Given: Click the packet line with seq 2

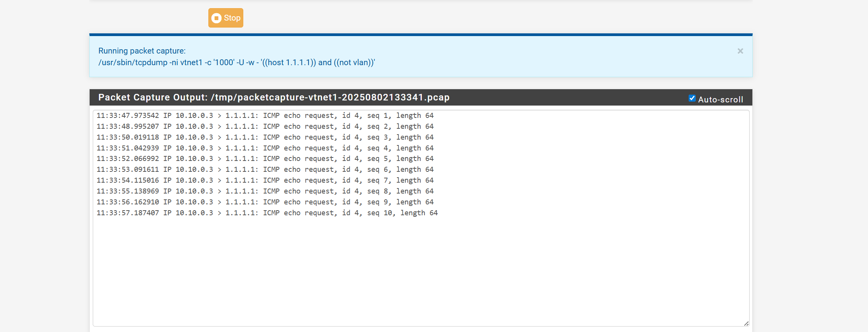Looking at the screenshot, I should pyautogui.click(x=265, y=126).
